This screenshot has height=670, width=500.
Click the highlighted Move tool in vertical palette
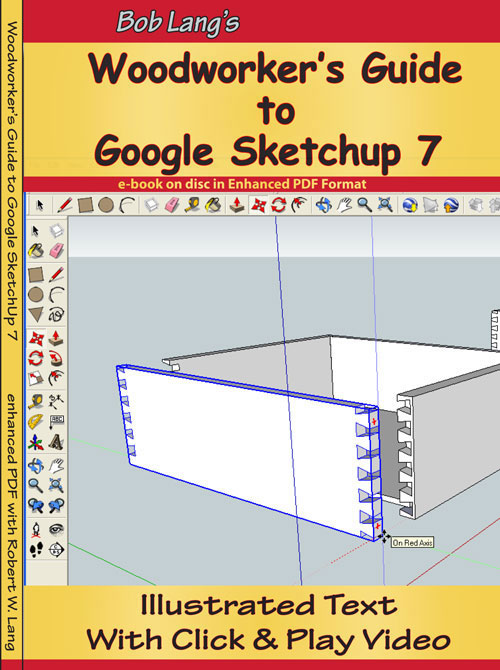[x=36, y=338]
